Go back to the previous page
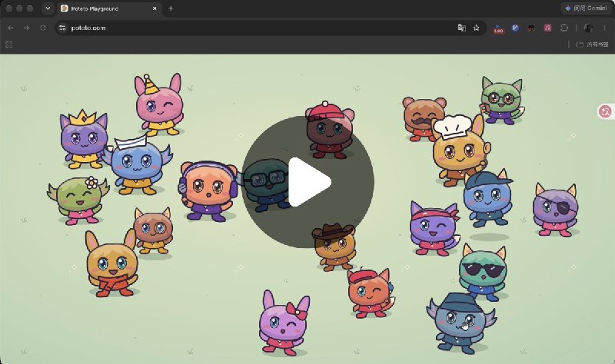This screenshot has width=615, height=364. [11, 28]
